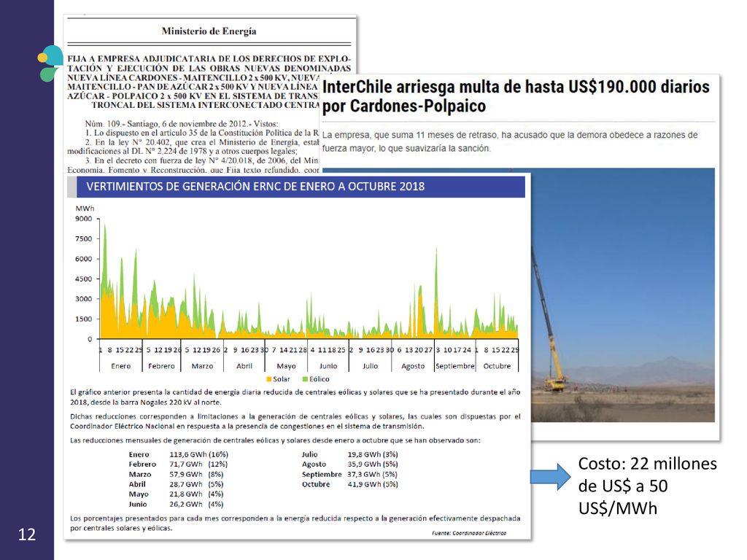The image size is (747, 560).
Task: Click the 'Enero' month label on chart axis
Action: (120, 366)
